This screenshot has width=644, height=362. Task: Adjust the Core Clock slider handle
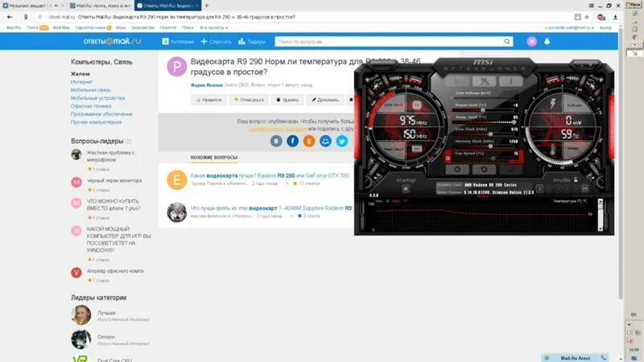pos(490,134)
